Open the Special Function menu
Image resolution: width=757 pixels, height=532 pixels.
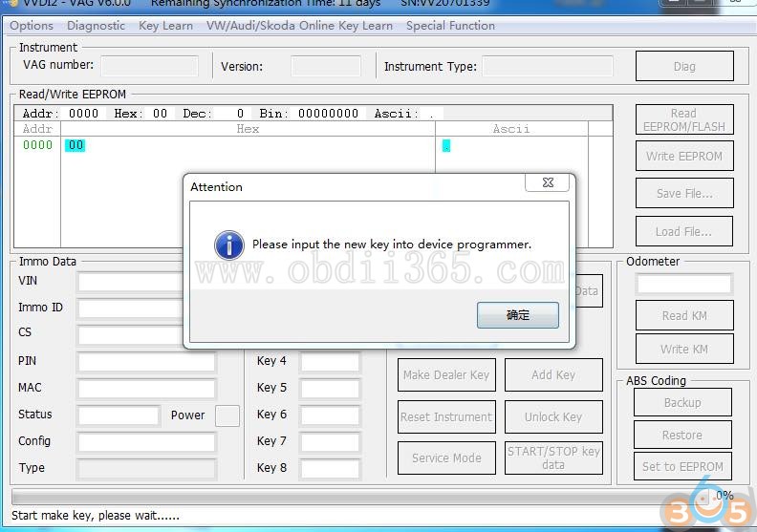[x=450, y=26]
